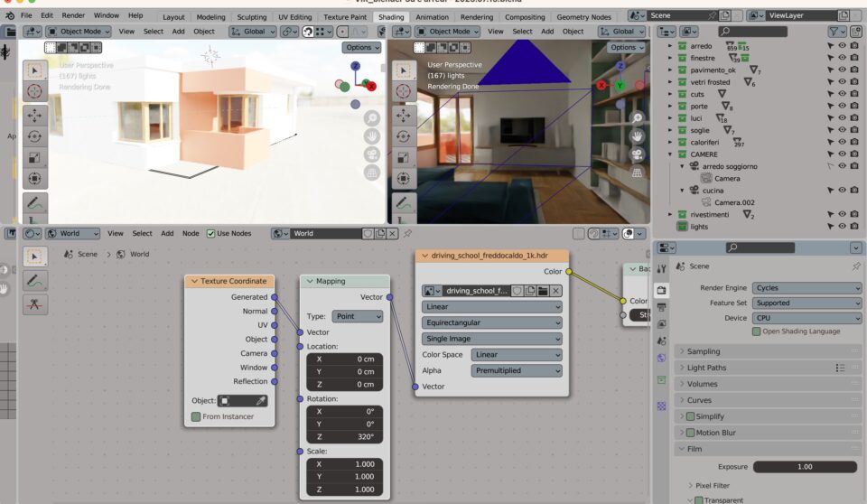Enable the From Instancer checkbox

coord(196,416)
